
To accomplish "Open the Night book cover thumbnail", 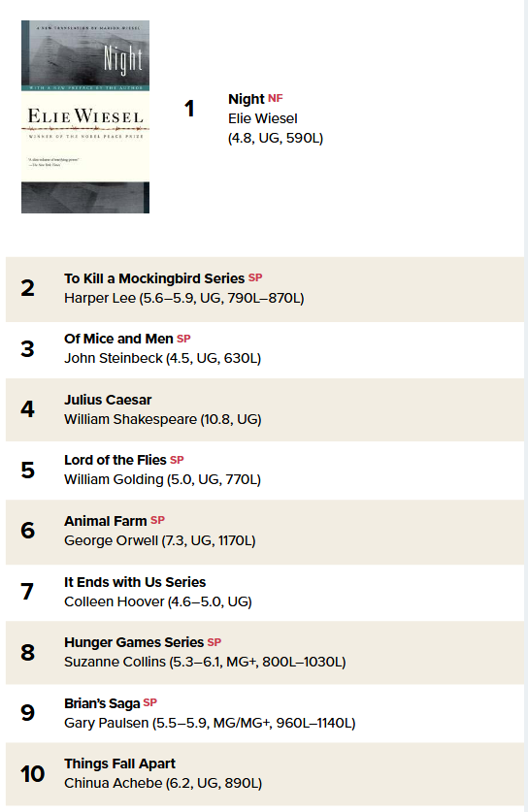I will (x=85, y=116).
